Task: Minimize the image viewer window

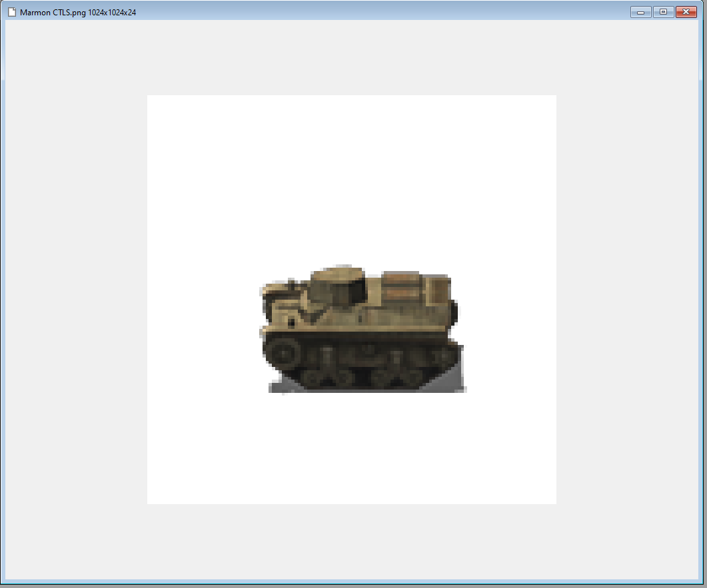Action: click(640, 11)
